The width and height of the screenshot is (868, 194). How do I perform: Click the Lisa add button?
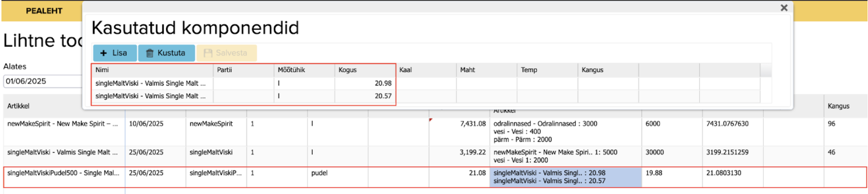115,53
